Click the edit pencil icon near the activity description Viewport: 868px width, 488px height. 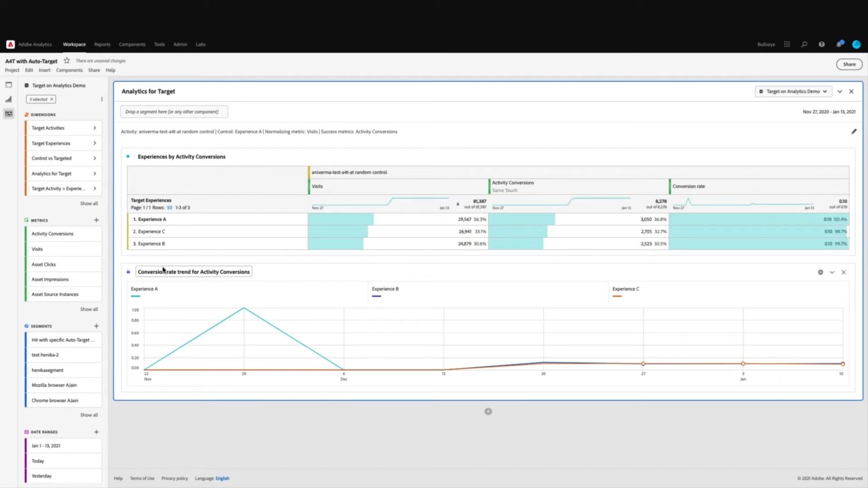[854, 131]
